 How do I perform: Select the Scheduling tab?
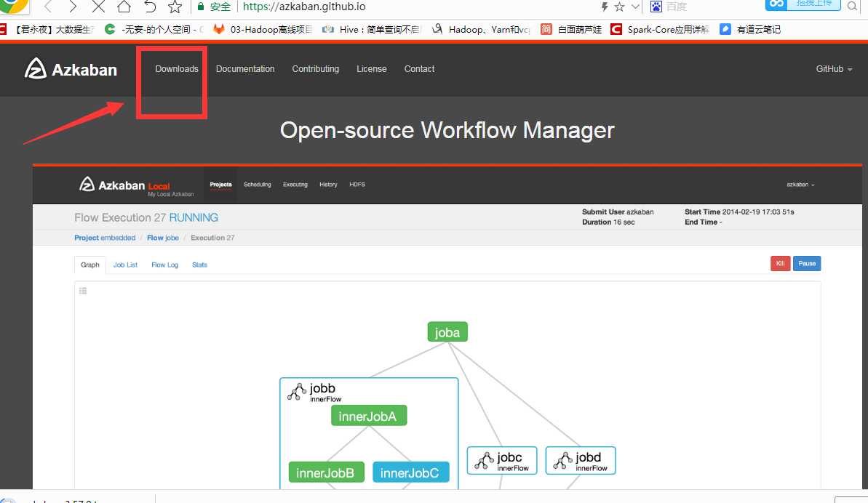pos(258,185)
